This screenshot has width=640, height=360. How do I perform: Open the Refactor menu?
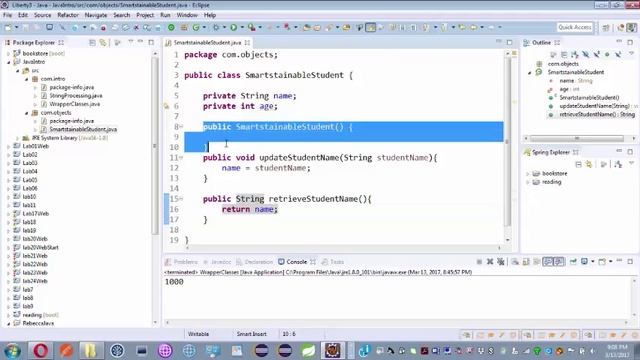click(68, 15)
